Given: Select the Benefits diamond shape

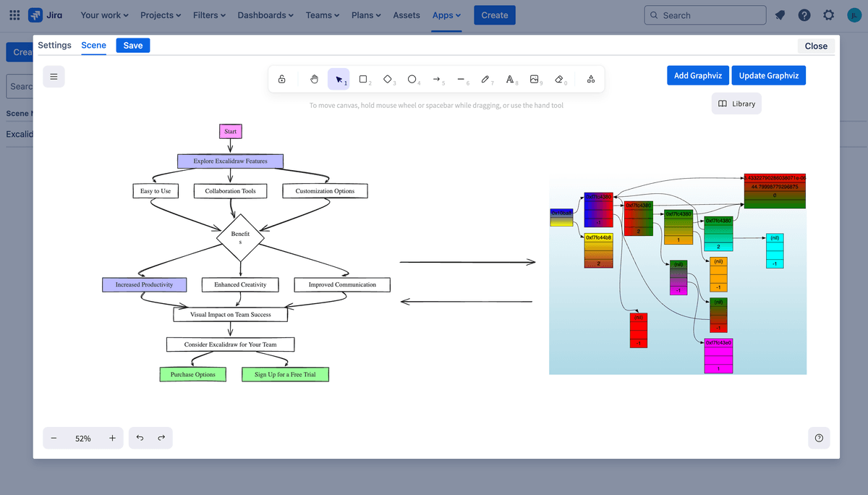Looking at the screenshot, I should [241, 237].
